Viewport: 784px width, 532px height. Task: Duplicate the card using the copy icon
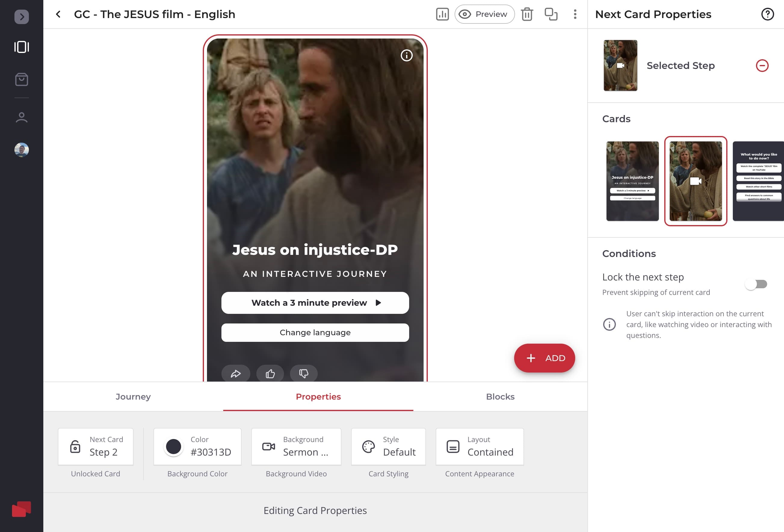point(551,14)
